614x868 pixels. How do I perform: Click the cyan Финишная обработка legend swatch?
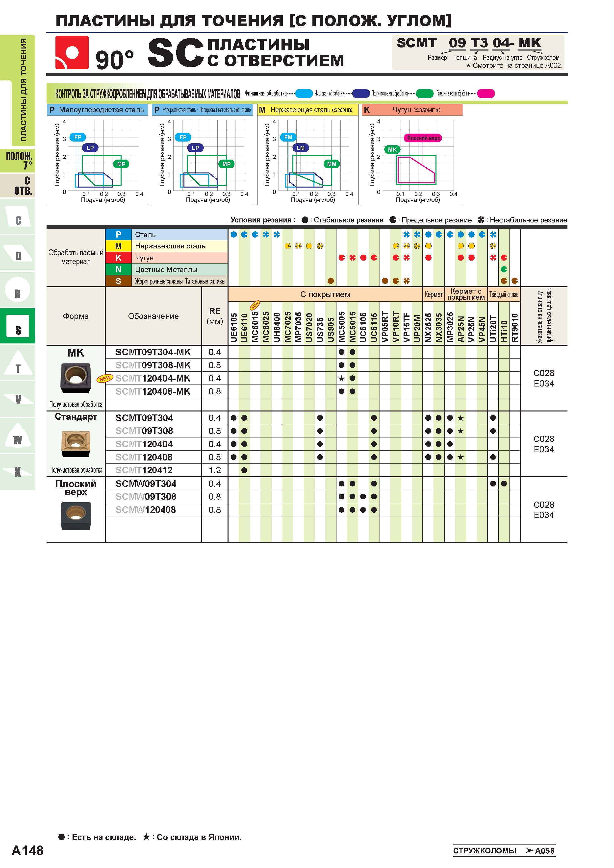pos(304,93)
